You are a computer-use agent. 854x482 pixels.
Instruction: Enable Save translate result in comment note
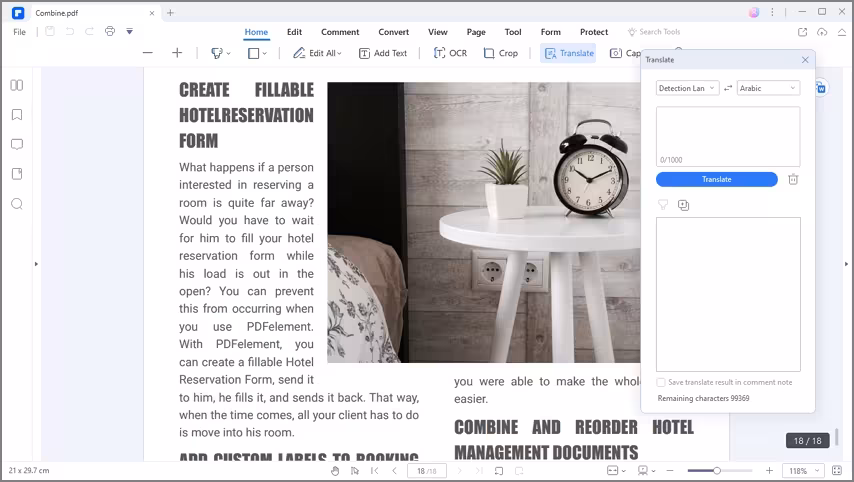click(x=661, y=382)
